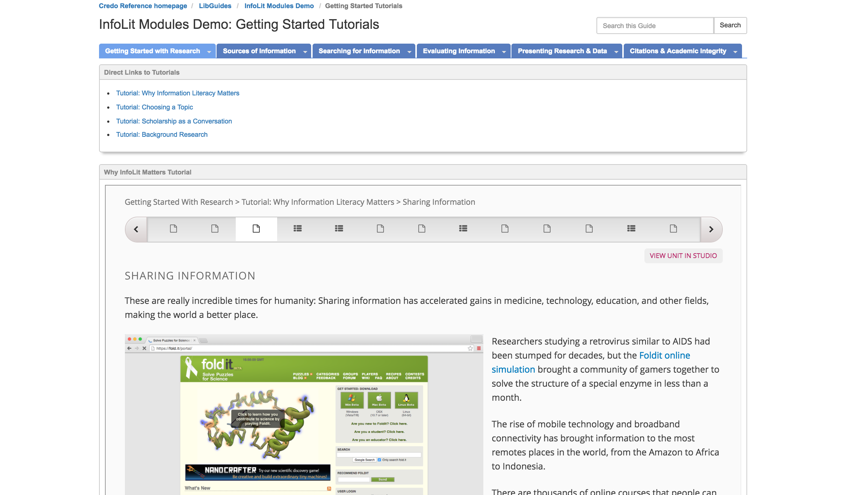Image resolution: width=868 pixels, height=495 pixels.
Task: Click VIEW UNIT IN STUDIO button
Action: [683, 256]
